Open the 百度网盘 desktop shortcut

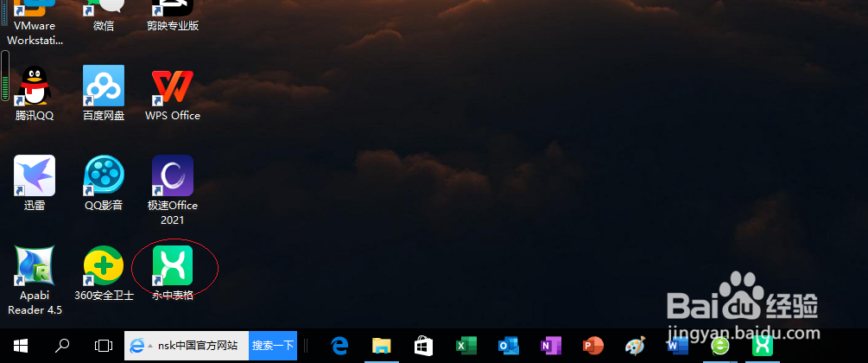[x=104, y=93]
